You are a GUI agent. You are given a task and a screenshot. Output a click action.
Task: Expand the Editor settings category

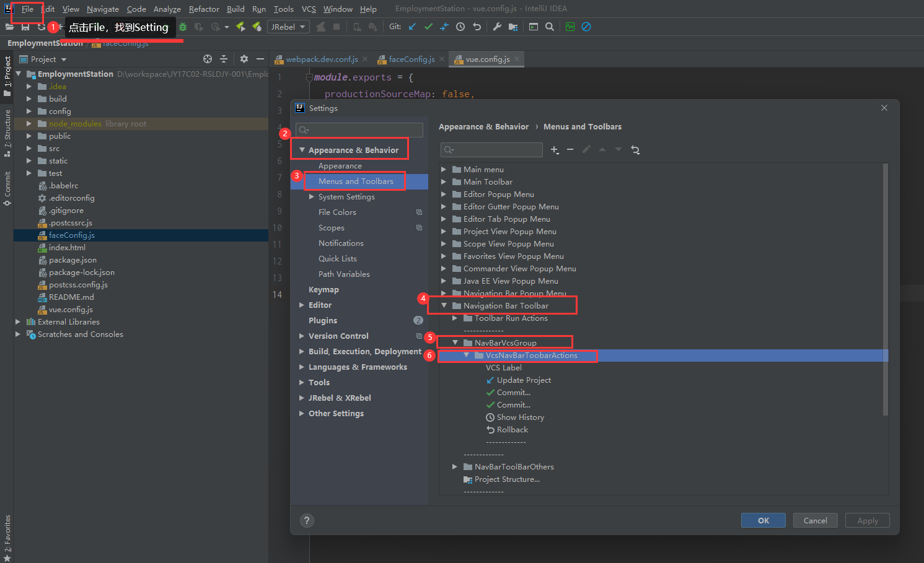click(x=302, y=305)
